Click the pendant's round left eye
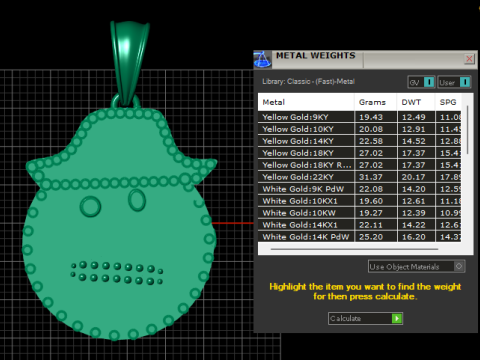 90,207
